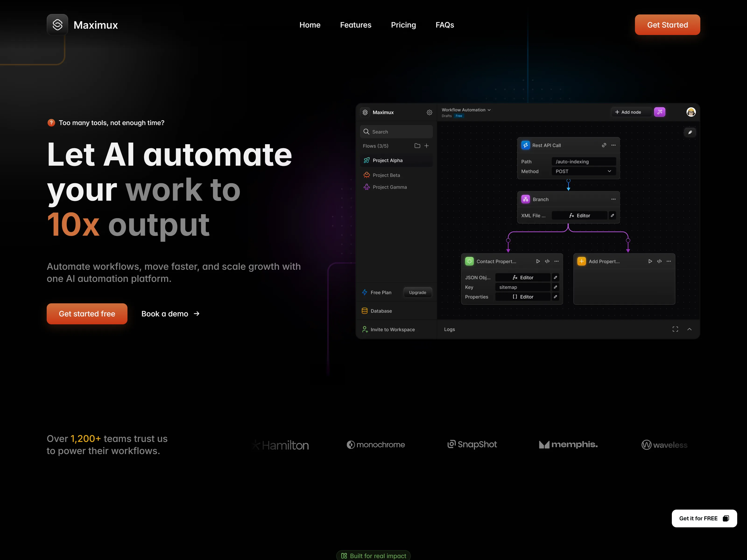This screenshot has height=560, width=747.
Task: Go to Home in navigation
Action: point(310,25)
